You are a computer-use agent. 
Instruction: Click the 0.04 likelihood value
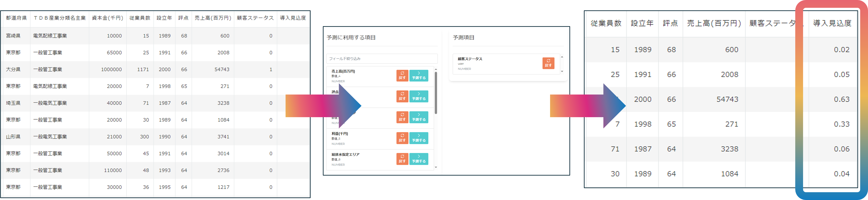coord(841,174)
